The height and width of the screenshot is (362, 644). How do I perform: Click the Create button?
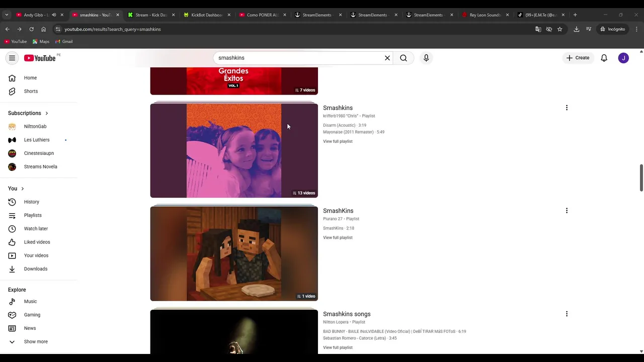pyautogui.click(x=578, y=58)
